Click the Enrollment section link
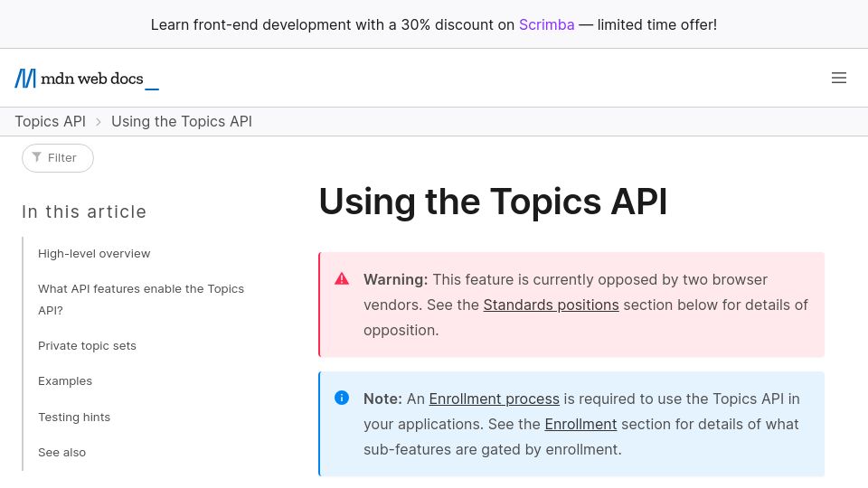The width and height of the screenshot is (868, 488). [580, 425]
